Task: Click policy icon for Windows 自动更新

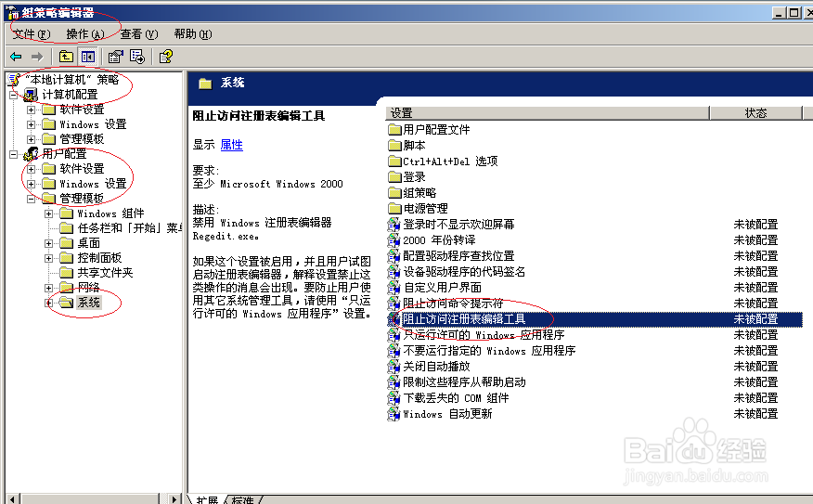Action: [394, 414]
